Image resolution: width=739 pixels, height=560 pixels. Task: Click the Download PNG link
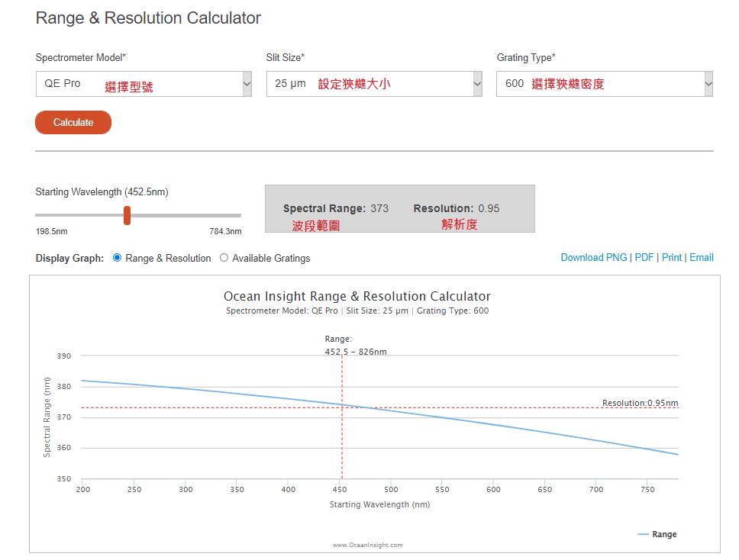[x=593, y=258]
